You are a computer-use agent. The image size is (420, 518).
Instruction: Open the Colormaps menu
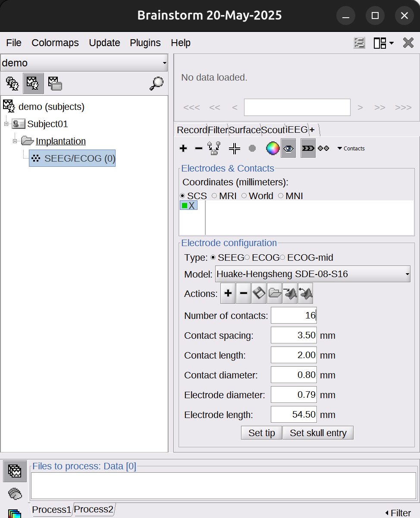(55, 43)
